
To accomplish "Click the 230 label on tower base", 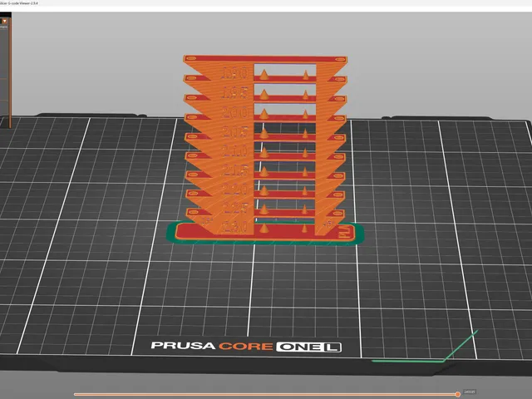I will click(234, 227).
